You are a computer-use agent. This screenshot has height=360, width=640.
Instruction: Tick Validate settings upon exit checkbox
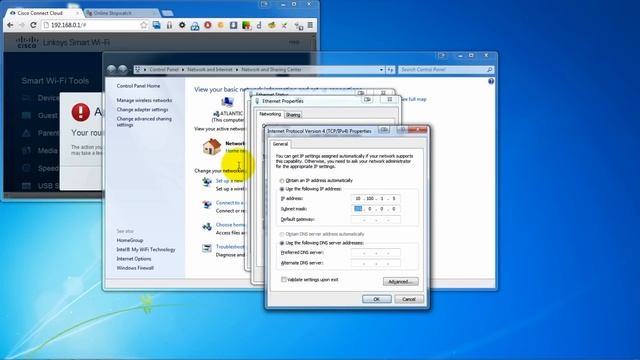click(284, 280)
